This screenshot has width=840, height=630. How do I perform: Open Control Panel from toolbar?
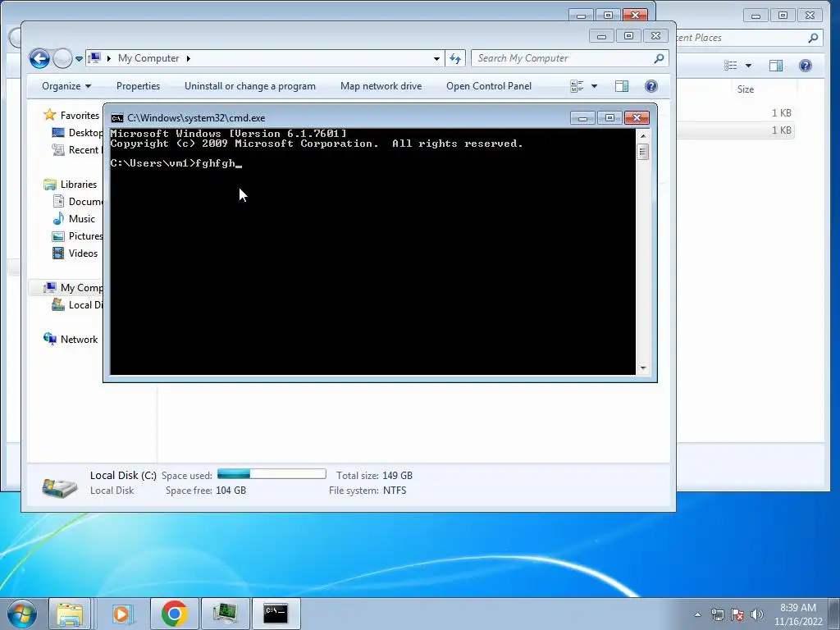pos(489,86)
